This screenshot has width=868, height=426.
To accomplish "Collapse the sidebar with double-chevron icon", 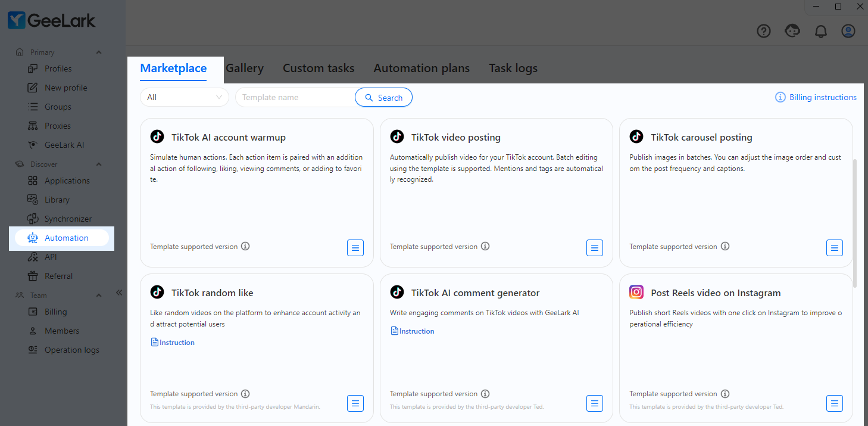I will pyautogui.click(x=118, y=293).
